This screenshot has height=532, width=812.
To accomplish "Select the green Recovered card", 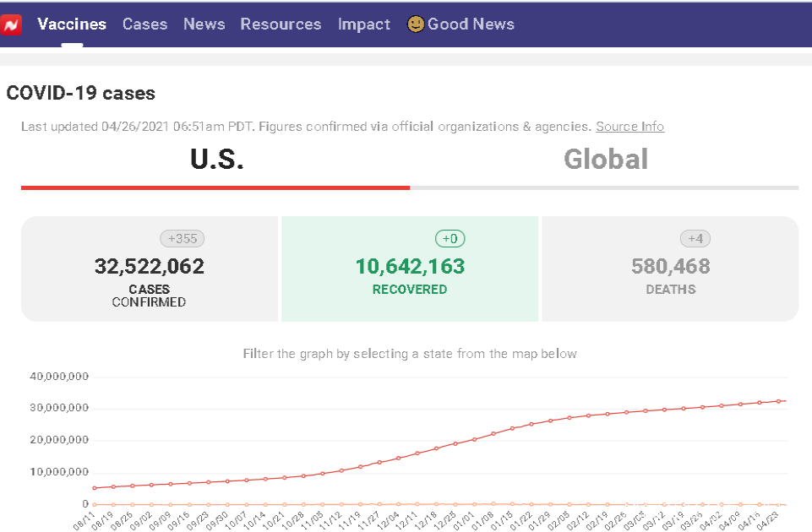I will [x=410, y=269].
